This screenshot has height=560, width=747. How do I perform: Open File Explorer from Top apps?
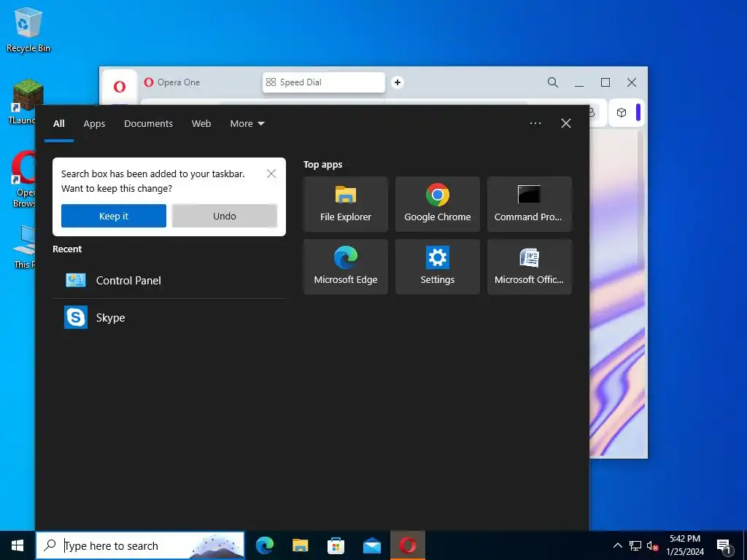345,204
